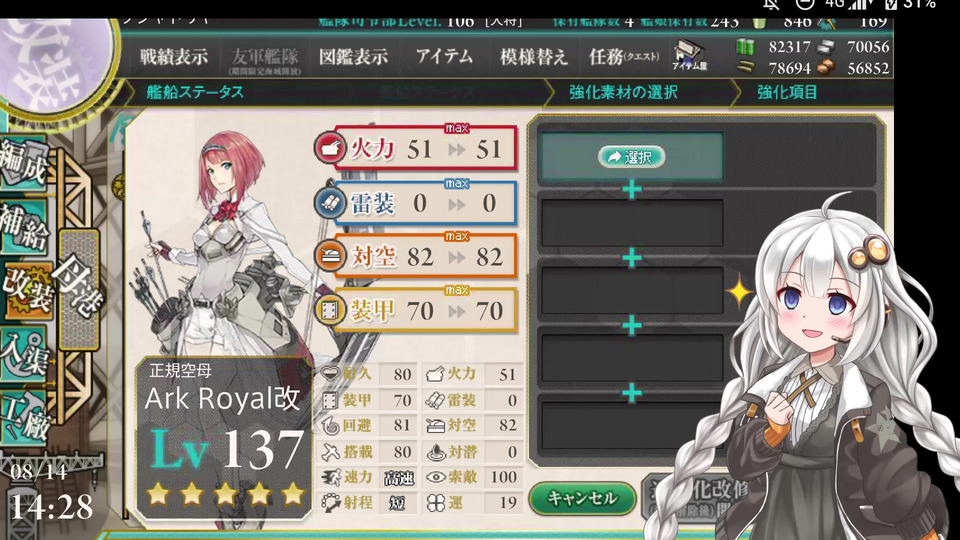Screen dimensions: 960x540
Task: Open the 入渠 repair dock side button
Action: click(x=24, y=354)
